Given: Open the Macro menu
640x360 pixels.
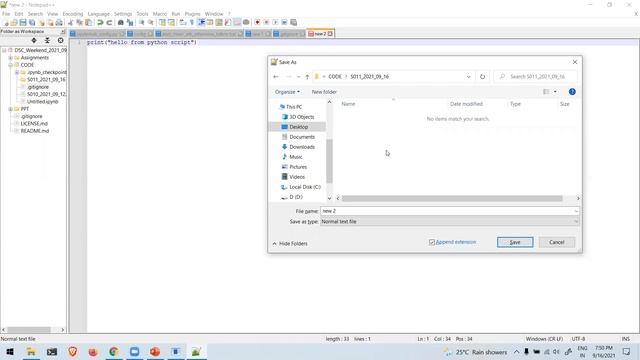Looking at the screenshot, I should pyautogui.click(x=160, y=14).
